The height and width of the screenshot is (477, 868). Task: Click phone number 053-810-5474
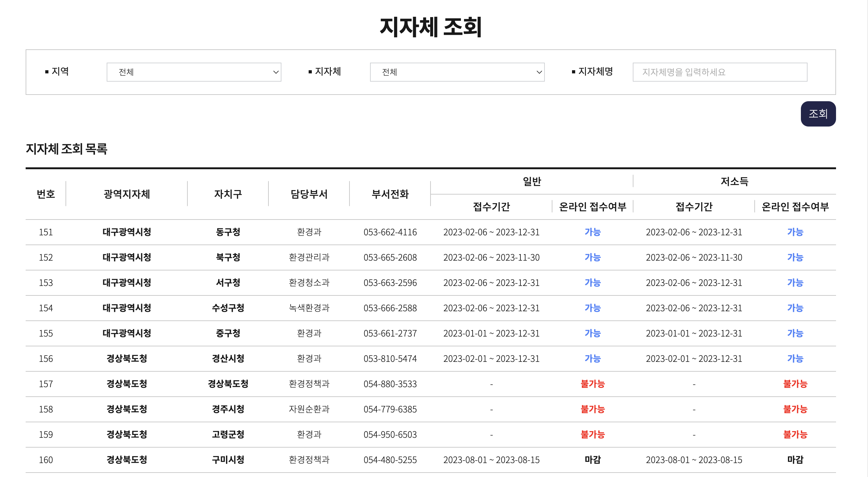(390, 358)
